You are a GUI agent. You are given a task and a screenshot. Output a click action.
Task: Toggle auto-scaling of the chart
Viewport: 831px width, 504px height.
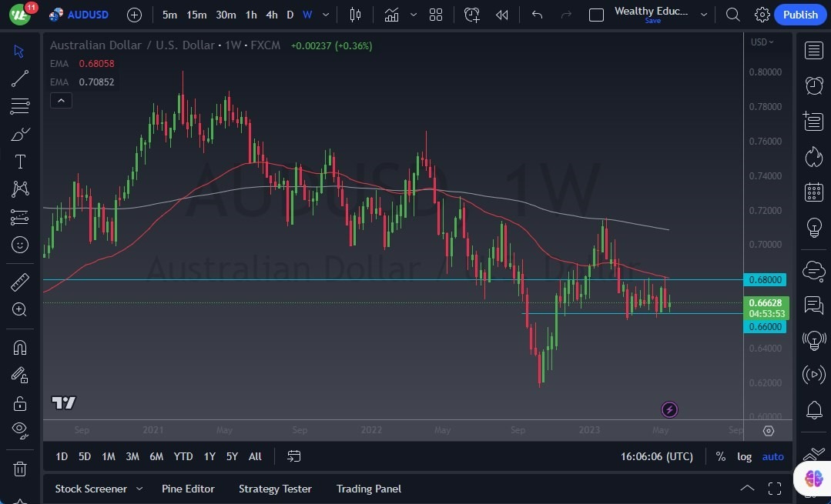pyautogui.click(x=772, y=456)
